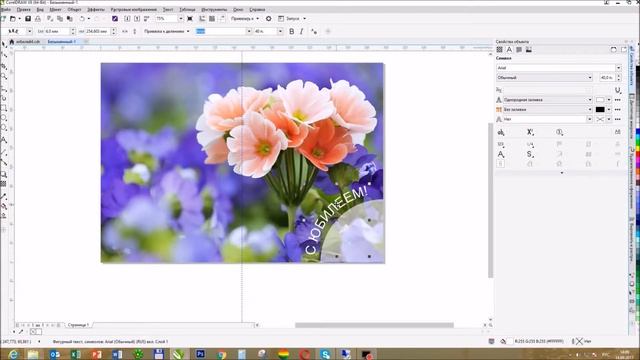
Task: Click the Open folder icon in toolbar
Action: tap(13, 19)
